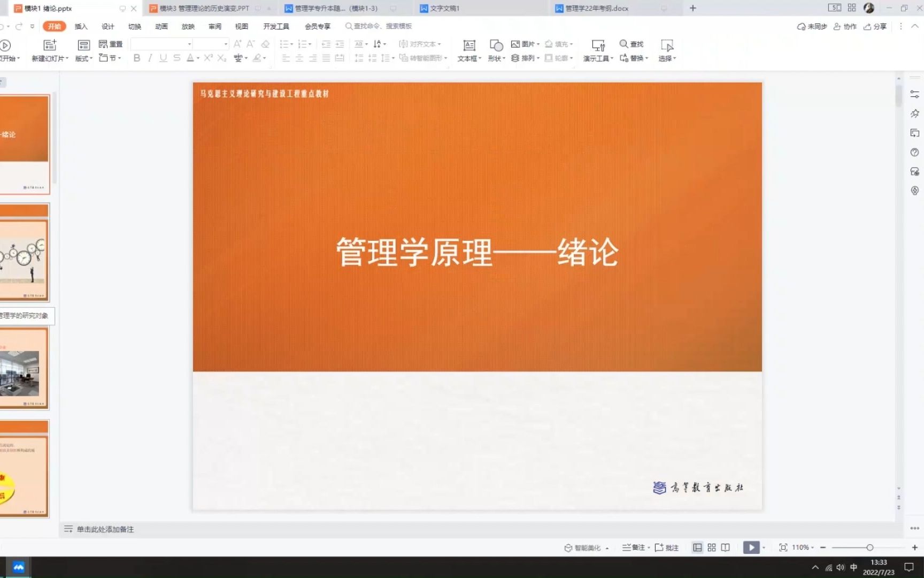Expand the Section (节) dropdown
This screenshot has height=578, width=924.
(120, 58)
